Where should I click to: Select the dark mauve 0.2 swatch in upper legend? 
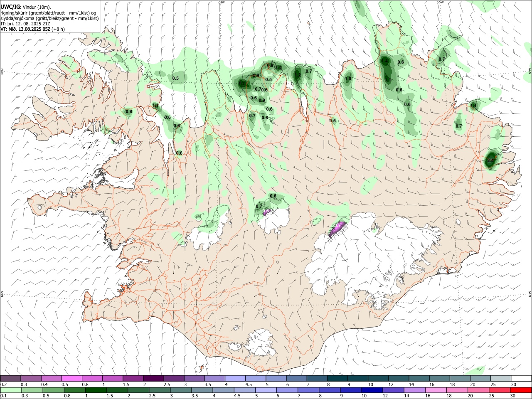coord(11,378)
